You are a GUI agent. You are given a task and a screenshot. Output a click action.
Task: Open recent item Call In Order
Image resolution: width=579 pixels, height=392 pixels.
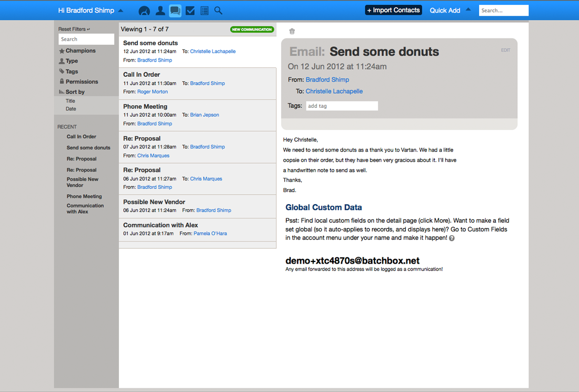click(81, 137)
